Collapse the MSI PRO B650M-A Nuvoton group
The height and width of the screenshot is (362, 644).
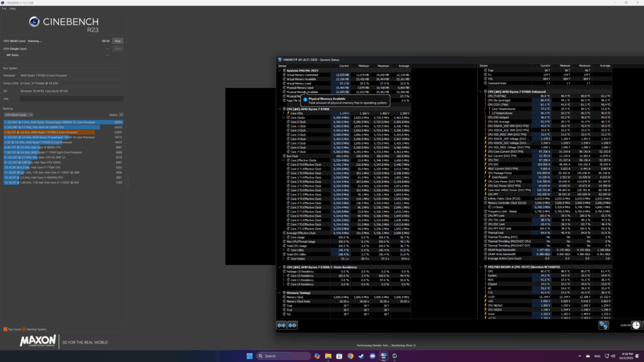481,267
